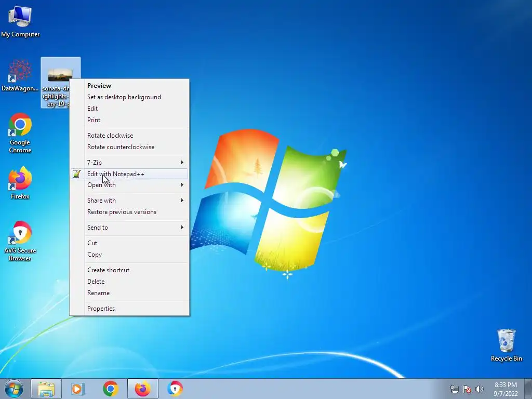Launch Google Chrome desktop shortcut
This screenshot has width=532, height=399.
point(20,132)
